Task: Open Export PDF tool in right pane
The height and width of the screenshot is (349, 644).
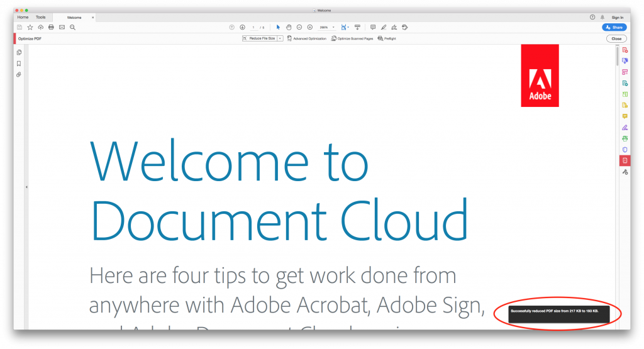Action: click(x=625, y=61)
